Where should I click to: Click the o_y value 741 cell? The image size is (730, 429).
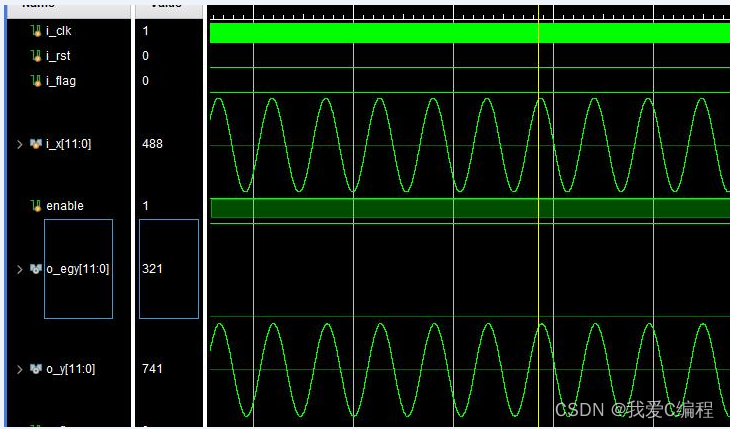(152, 369)
